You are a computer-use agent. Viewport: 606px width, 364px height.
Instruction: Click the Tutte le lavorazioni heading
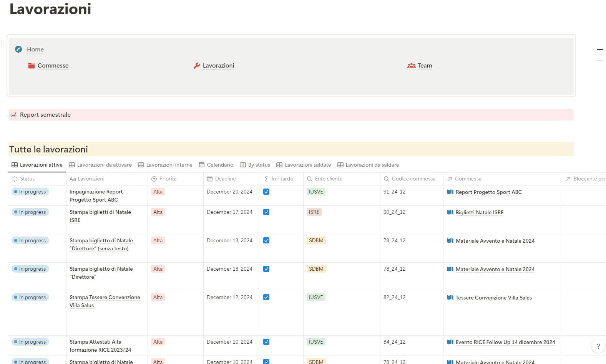click(48, 149)
